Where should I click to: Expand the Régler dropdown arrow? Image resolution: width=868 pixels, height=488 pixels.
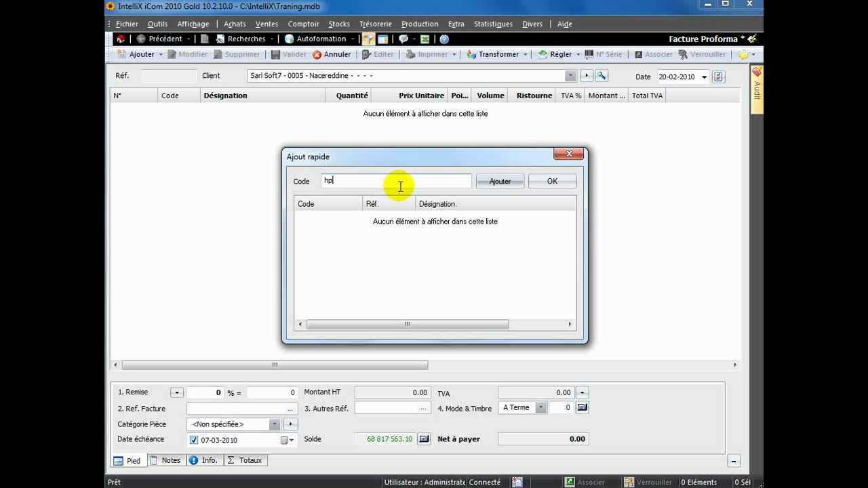(x=578, y=55)
